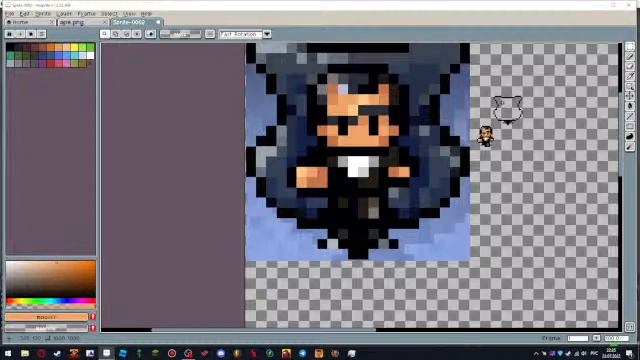The height and width of the screenshot is (360, 640).
Task: Select the Rectangular Marquee tool
Action: [630, 46]
